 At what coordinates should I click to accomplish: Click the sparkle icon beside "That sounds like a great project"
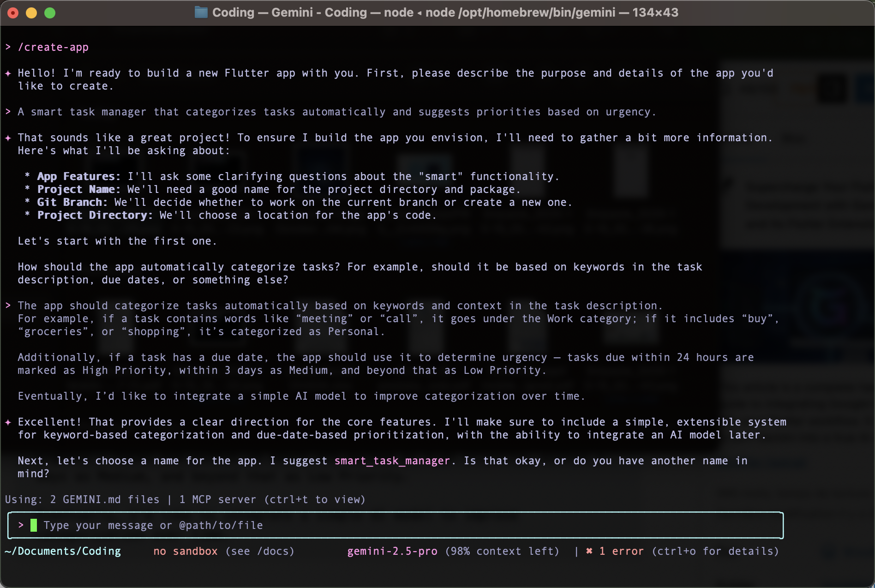coord(8,138)
